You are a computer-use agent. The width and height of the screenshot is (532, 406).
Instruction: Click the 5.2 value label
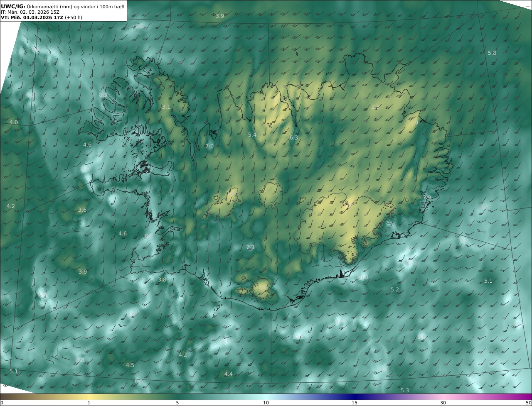pos(395,290)
